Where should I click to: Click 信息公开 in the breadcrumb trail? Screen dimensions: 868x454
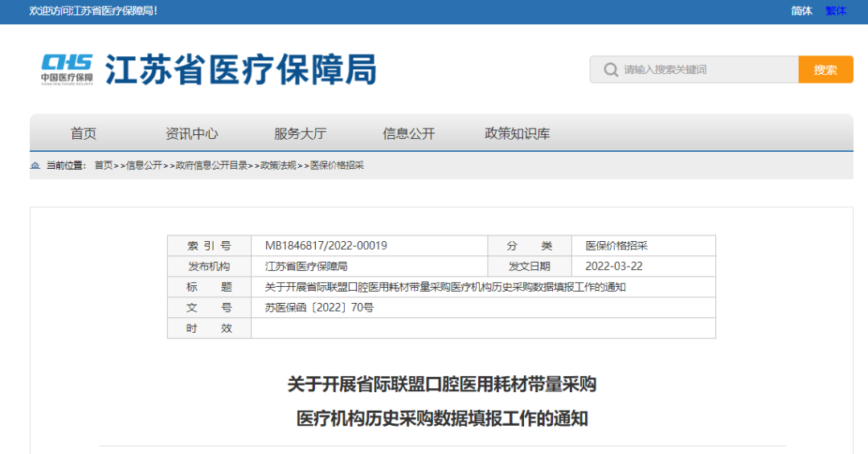pyautogui.click(x=144, y=166)
